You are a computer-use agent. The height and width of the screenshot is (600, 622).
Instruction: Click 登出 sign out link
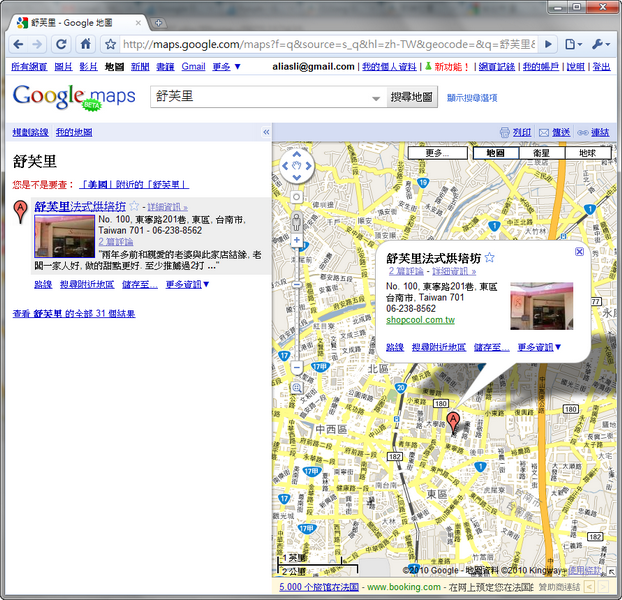(601, 67)
